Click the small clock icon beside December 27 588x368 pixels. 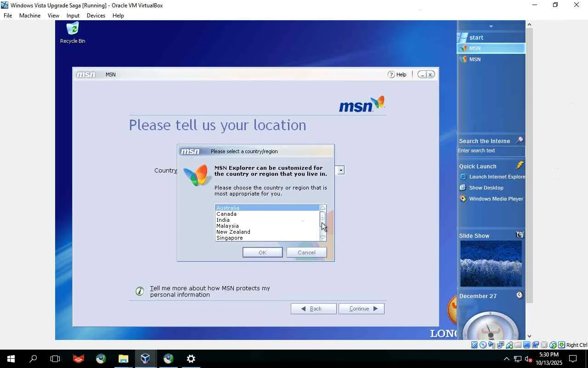coord(520,295)
